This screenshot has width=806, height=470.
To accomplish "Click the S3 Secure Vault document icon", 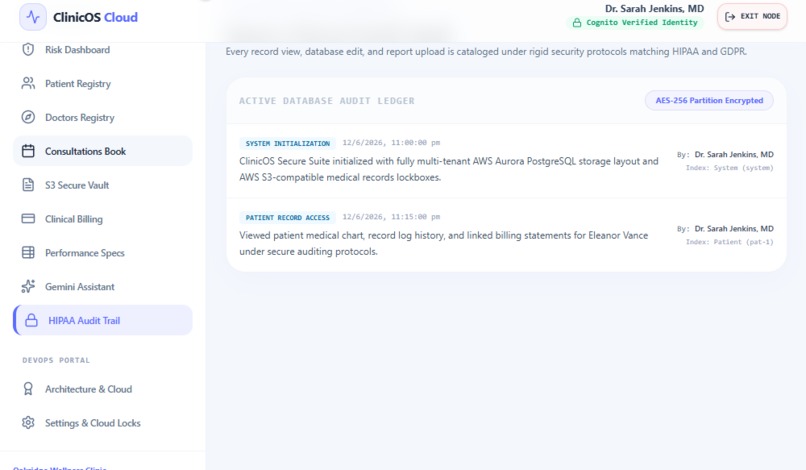I will point(28,185).
